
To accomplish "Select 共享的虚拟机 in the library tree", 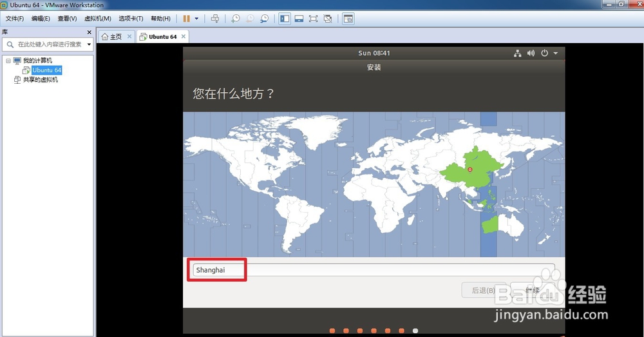I will (x=40, y=80).
